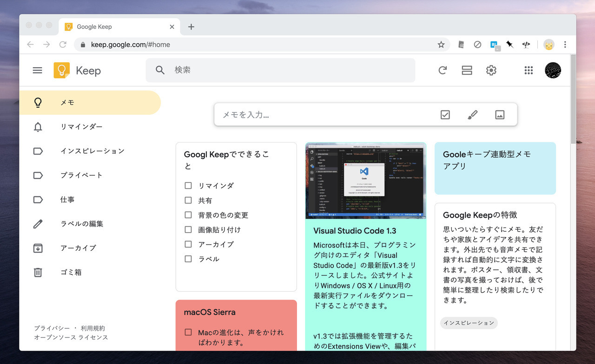This screenshot has height=364, width=595.
Task: Click the Keep lightbulb logo
Action: point(62,70)
